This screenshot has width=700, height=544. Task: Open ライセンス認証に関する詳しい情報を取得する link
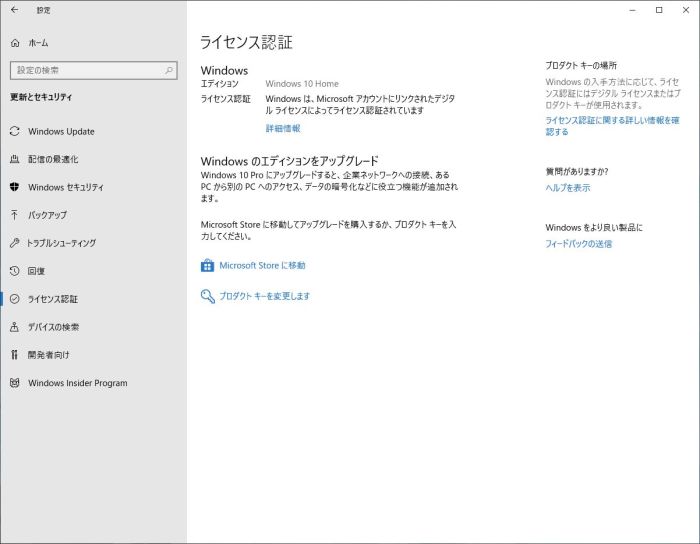[x=612, y=125]
